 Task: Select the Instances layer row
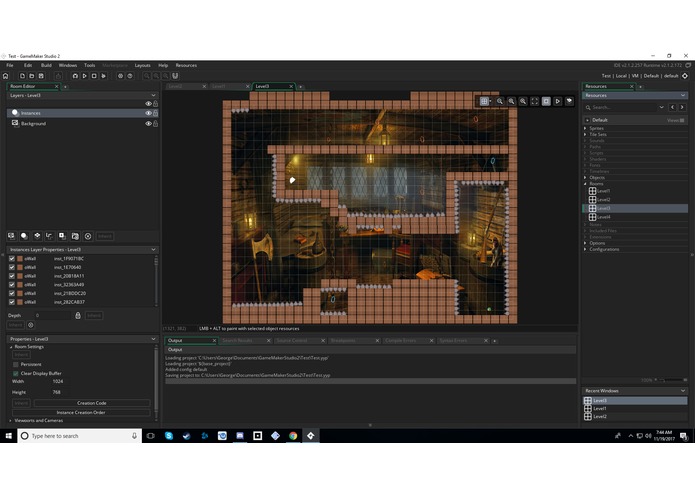click(82, 113)
